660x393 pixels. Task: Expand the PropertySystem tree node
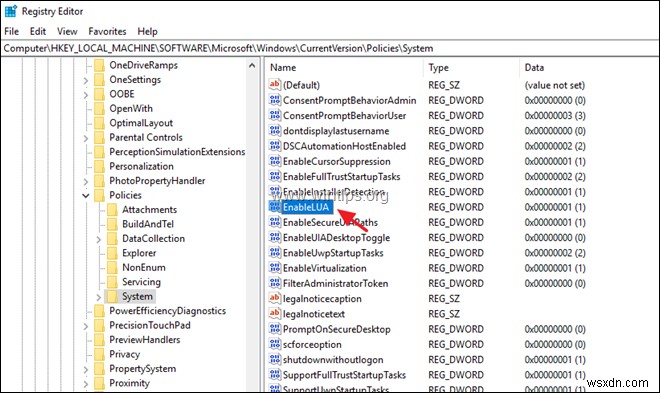tap(85, 369)
